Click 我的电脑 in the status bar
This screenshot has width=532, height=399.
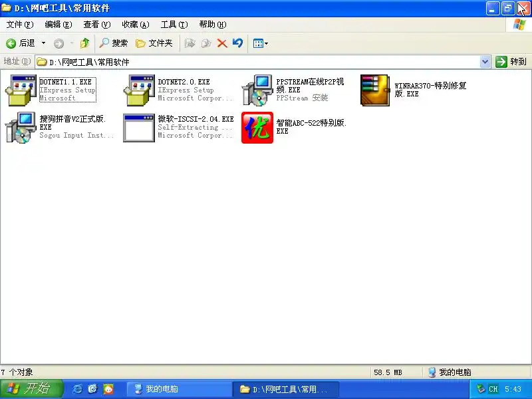[x=450, y=372]
